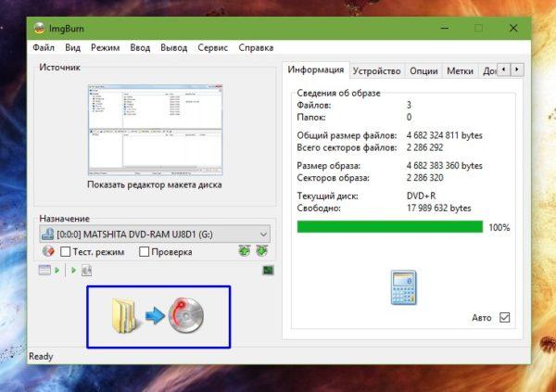Click the erase disc icon beside Тест. режим
Viewport: 556px width, 392px height.
(48, 251)
